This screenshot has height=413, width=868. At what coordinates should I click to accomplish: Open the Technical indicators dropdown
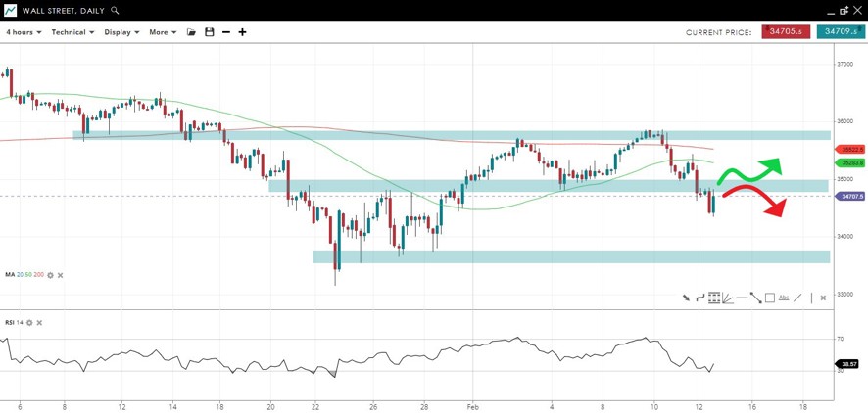(72, 32)
